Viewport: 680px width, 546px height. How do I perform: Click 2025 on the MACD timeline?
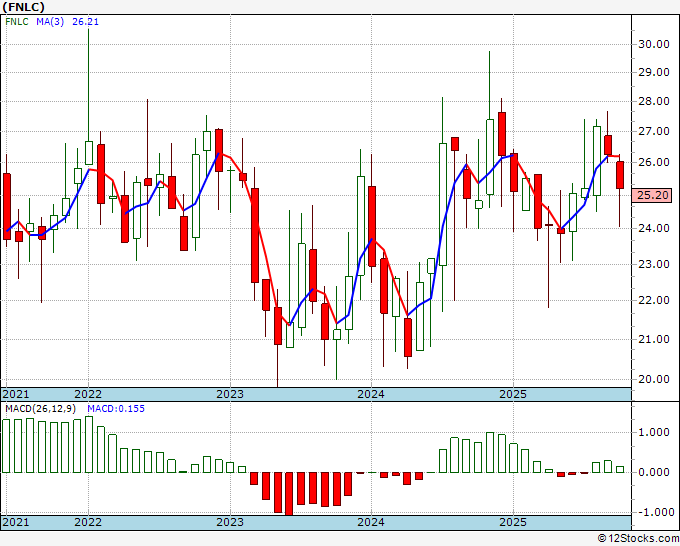(x=513, y=522)
